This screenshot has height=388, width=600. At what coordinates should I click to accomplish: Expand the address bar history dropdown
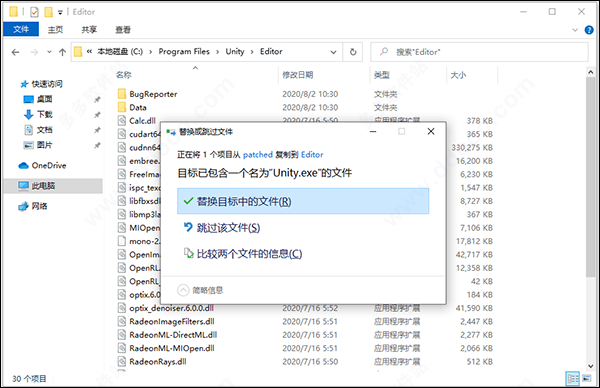333,52
